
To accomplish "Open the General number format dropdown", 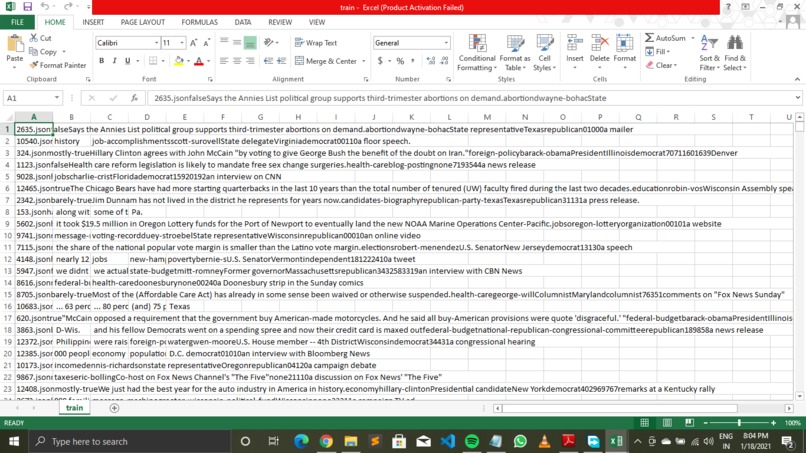I will (446, 43).
